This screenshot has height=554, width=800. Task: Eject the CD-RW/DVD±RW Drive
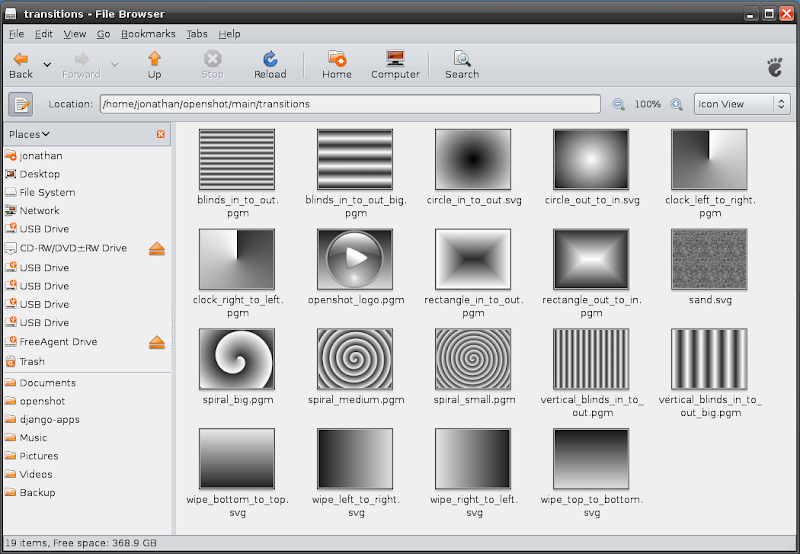point(156,248)
